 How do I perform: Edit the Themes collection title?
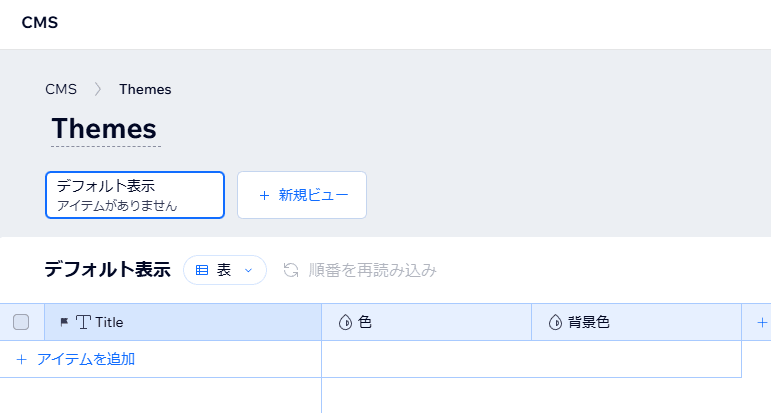104,129
